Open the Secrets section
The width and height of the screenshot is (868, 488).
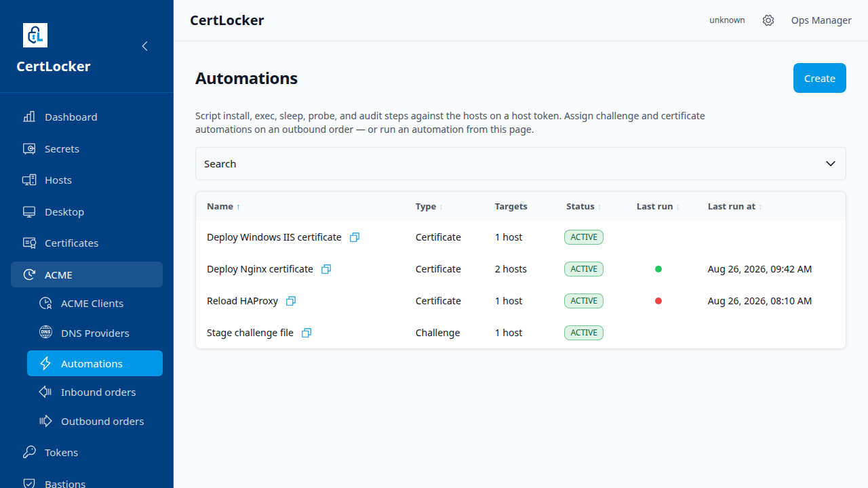coord(87,148)
